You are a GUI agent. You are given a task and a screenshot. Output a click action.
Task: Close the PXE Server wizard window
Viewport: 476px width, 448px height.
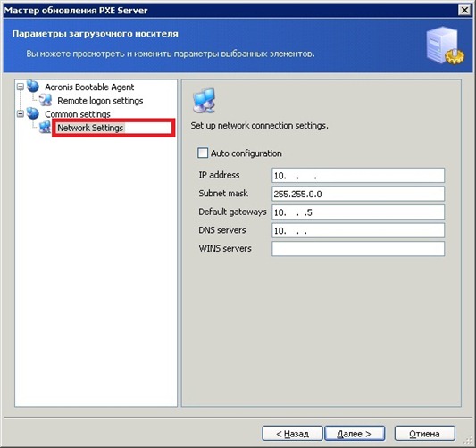(464, 11)
